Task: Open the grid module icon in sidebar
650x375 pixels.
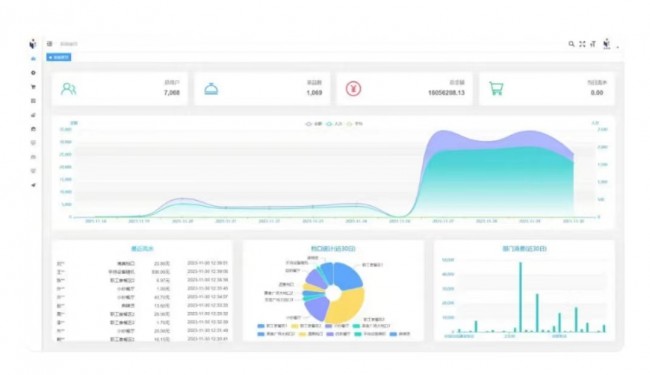Action: pyautogui.click(x=33, y=101)
